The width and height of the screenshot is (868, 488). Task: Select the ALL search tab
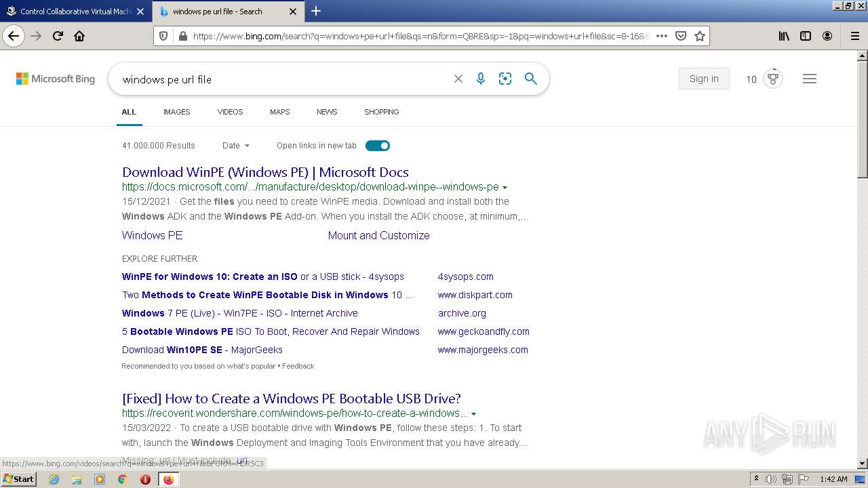129,112
